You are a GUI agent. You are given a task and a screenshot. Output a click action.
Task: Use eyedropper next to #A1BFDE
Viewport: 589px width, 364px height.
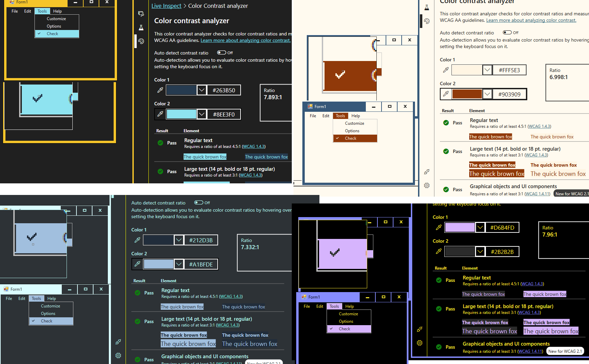pyautogui.click(x=137, y=264)
